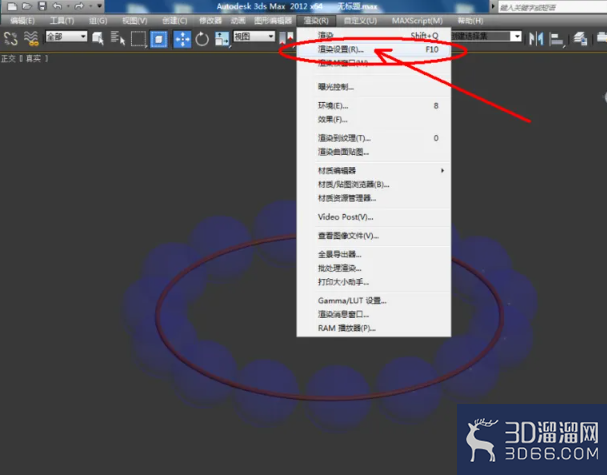Screen dimensions: 607x475
Task: Choose 材质资源管理器... menu entry
Action: coord(374,199)
